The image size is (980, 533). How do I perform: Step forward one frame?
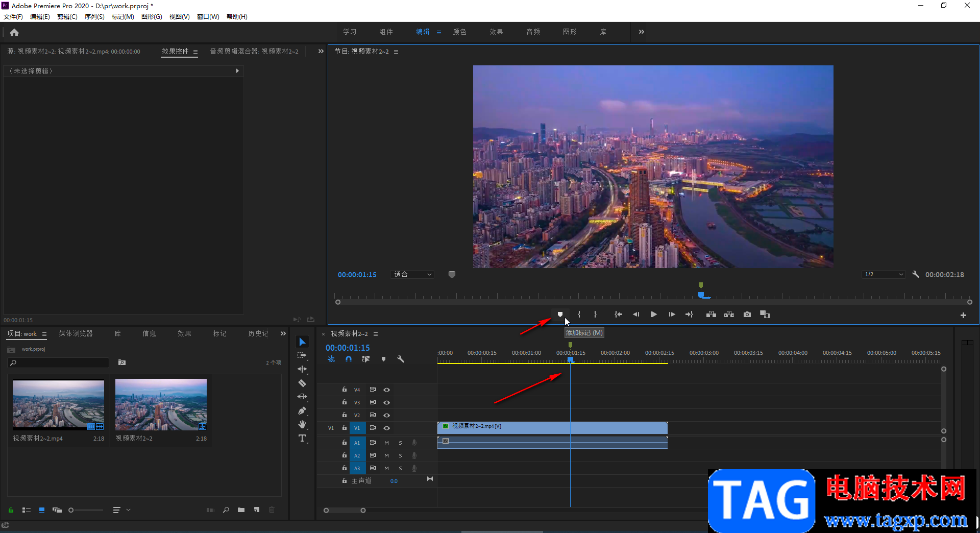[672, 314]
